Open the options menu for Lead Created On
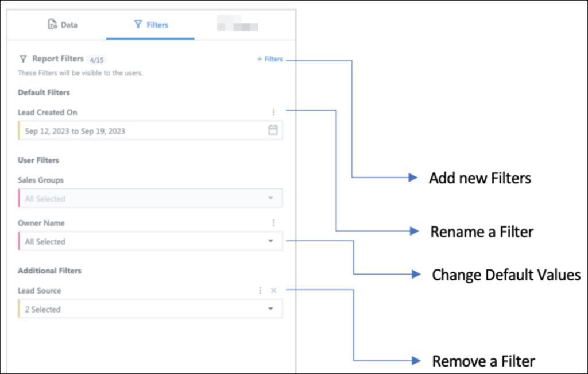 [274, 111]
